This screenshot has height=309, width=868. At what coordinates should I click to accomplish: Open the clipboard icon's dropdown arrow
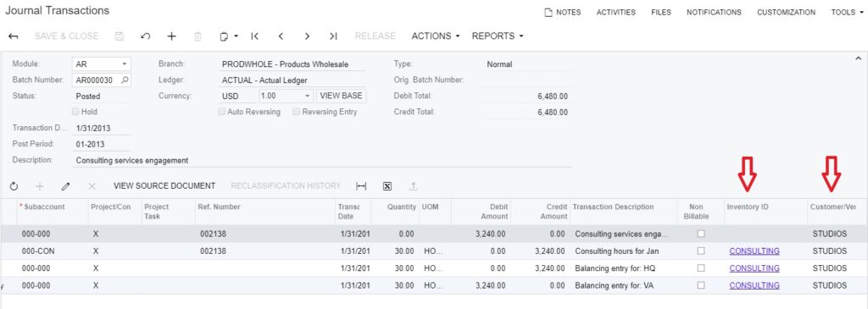[x=236, y=36]
